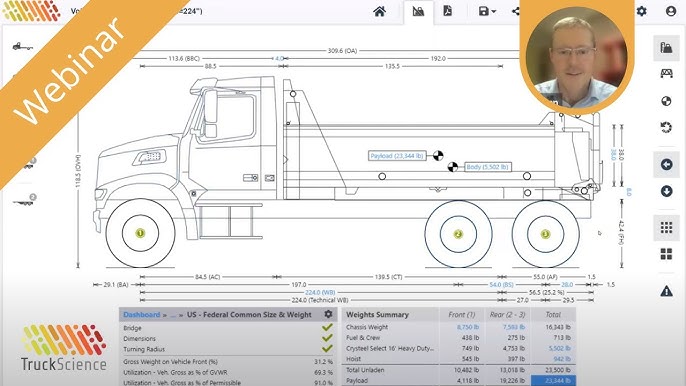Screen dimensions: 686x386
Task: Select top view vehicle icon in right sidebar
Action: (x=666, y=74)
